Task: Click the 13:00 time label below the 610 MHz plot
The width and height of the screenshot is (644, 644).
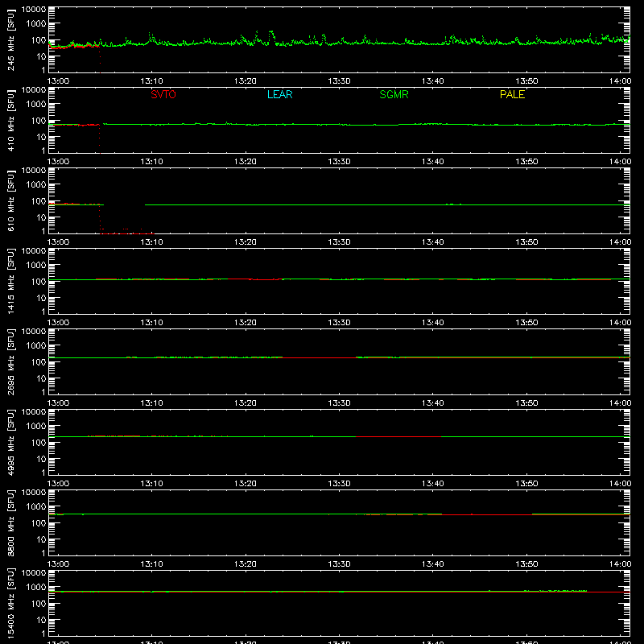Action: [58, 242]
